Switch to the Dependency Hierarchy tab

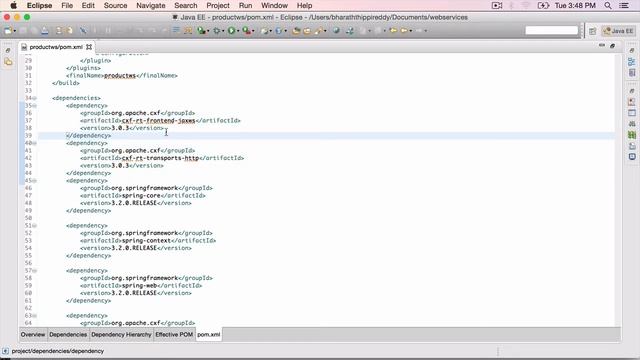coord(121,334)
